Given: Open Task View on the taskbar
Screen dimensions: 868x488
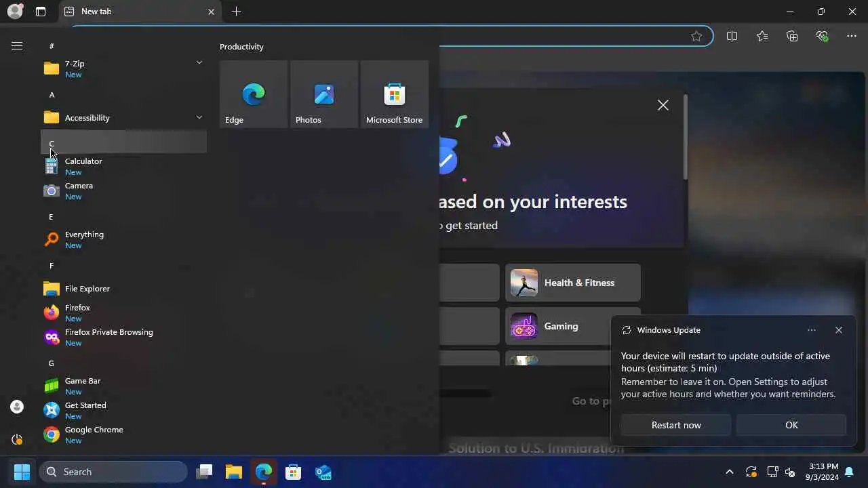Looking at the screenshot, I should coord(204,472).
